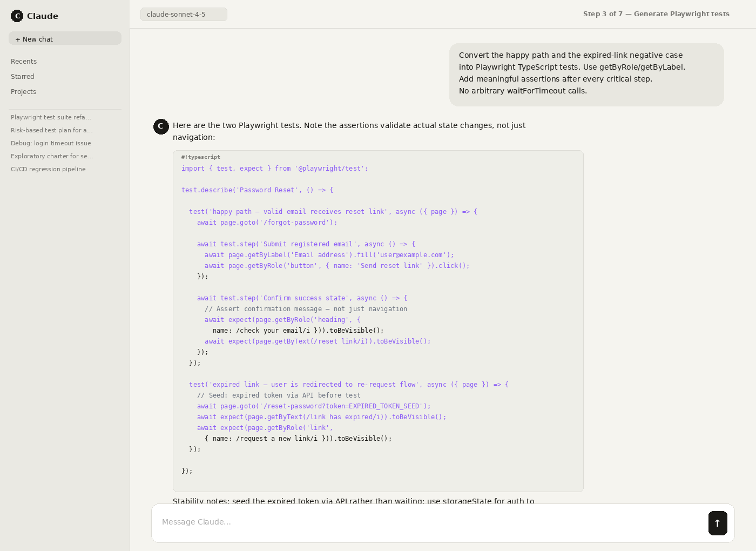Click the Claude logo icon
756x551 pixels.
tap(17, 16)
